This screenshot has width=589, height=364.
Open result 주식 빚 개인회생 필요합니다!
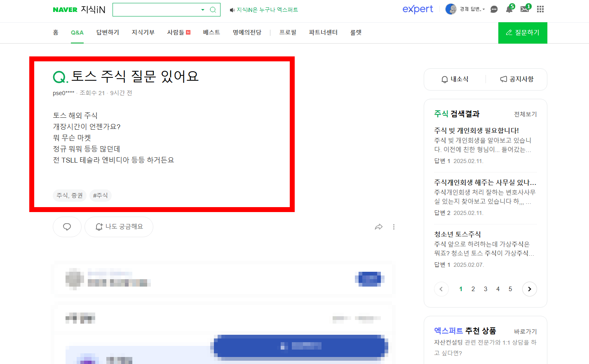[x=476, y=131]
